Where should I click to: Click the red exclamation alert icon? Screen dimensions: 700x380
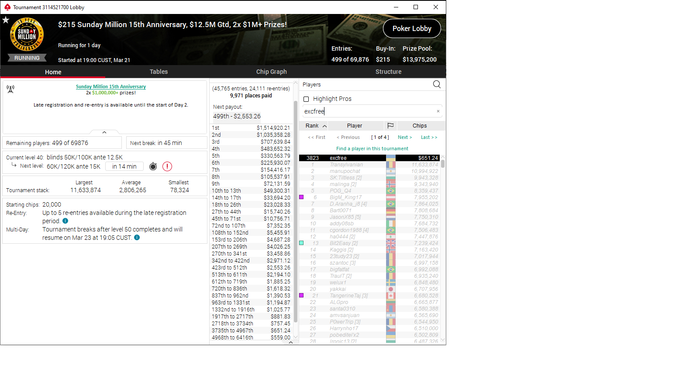coord(167,167)
